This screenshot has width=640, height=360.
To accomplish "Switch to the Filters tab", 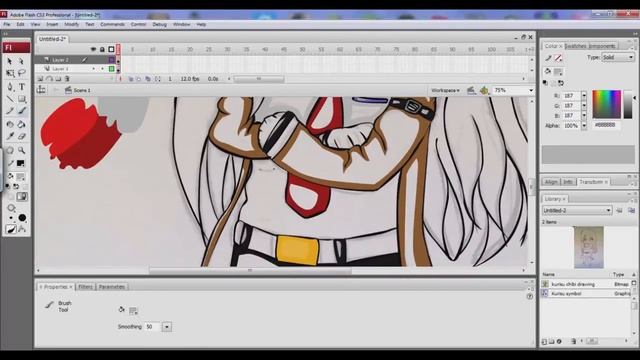I will pos(85,287).
